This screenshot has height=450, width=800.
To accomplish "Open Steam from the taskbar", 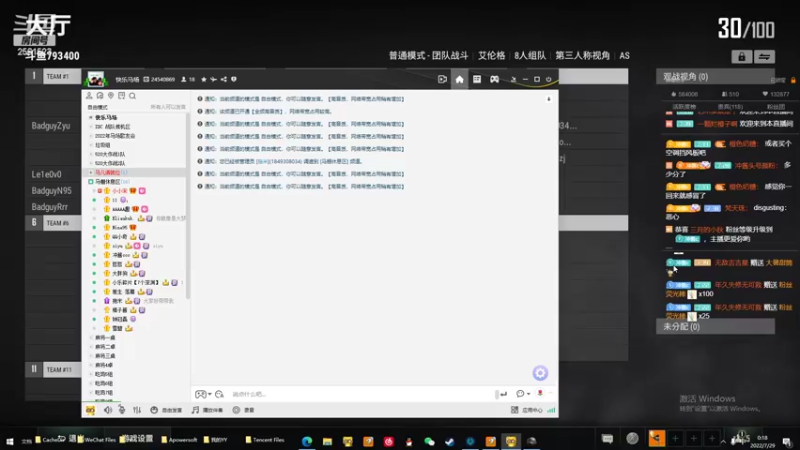I will point(449,441).
